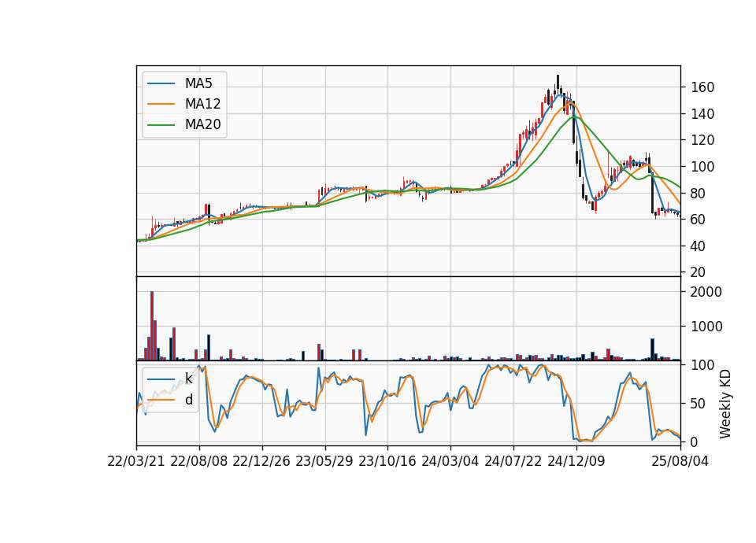Click the 40 price axis label

point(699,246)
